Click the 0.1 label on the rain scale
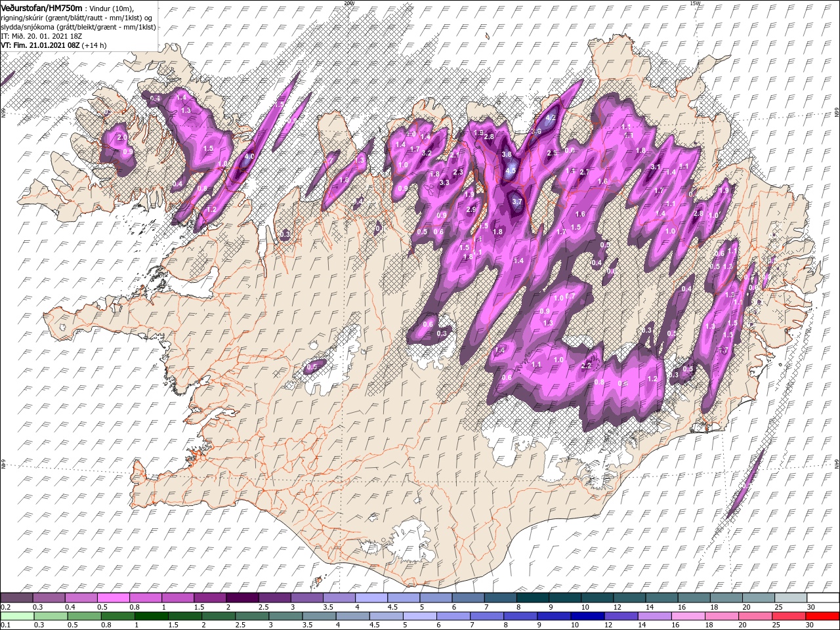This screenshot has height=630, width=840. [x=5, y=625]
